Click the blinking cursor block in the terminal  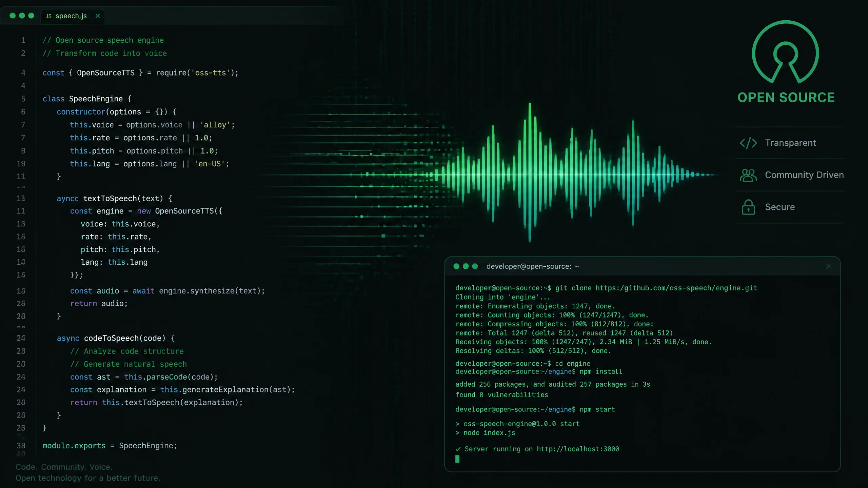[457, 459]
